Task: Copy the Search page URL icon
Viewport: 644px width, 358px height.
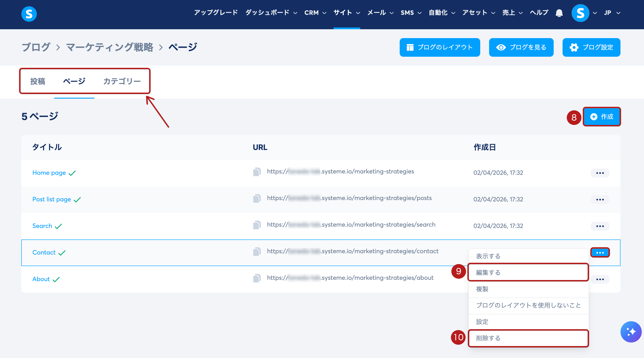Action: [257, 225]
